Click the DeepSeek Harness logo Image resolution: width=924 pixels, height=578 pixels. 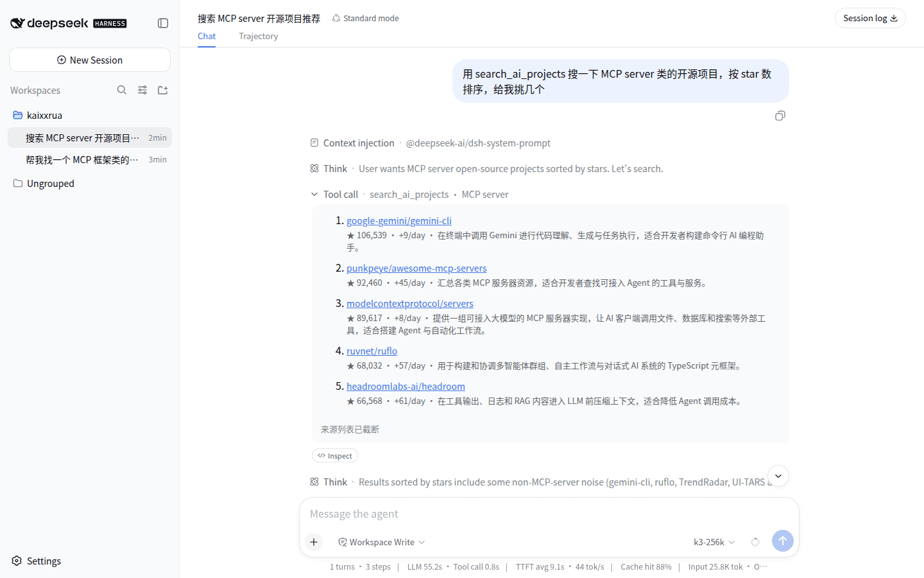point(69,23)
